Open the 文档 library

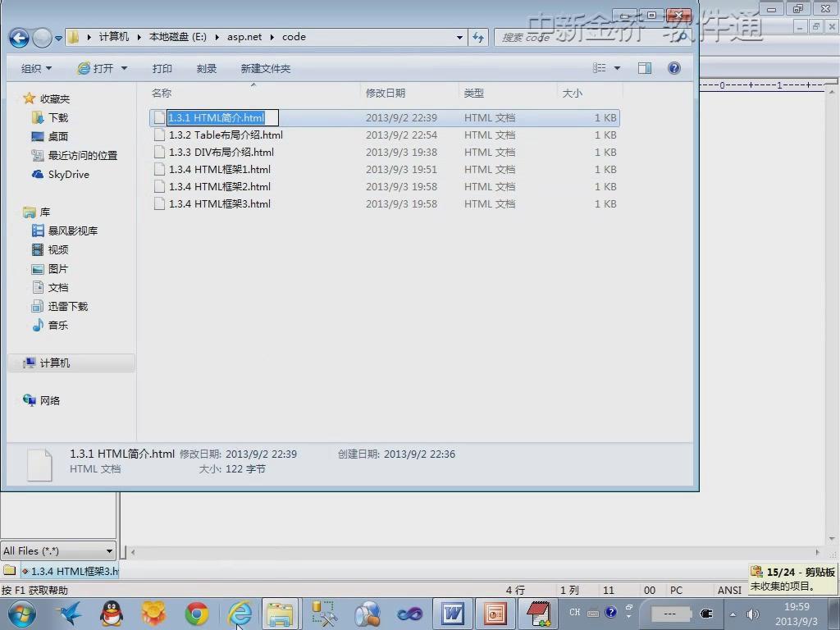point(58,288)
